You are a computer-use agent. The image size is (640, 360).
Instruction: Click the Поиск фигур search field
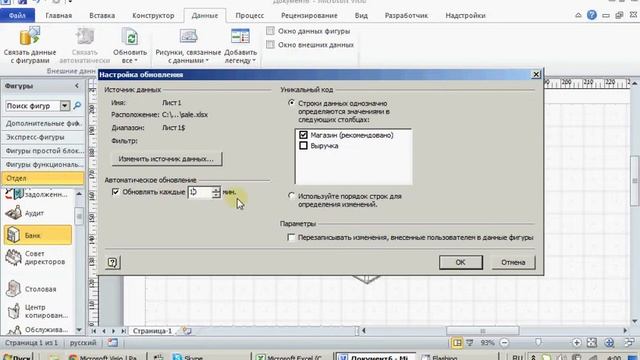tap(33, 106)
